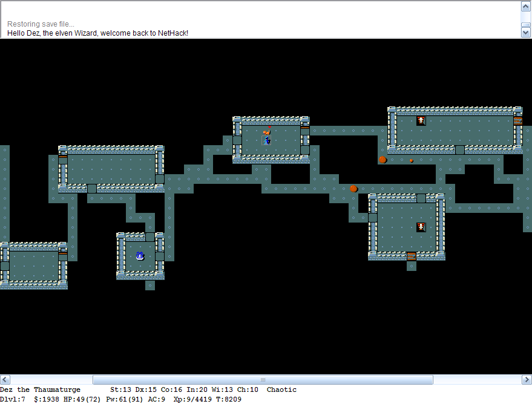Click the "Chaotic" alignment text
Viewport: 532px width, 404px height.
(x=281, y=389)
